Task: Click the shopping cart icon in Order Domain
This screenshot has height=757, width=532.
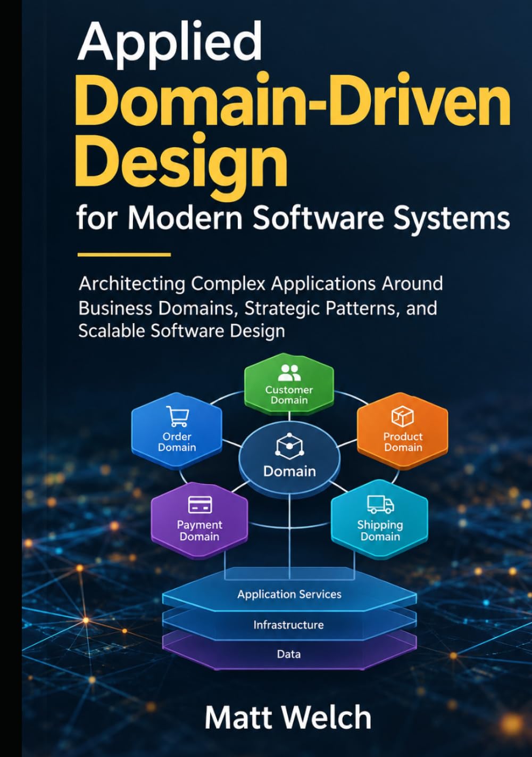Action: pyautogui.click(x=177, y=416)
